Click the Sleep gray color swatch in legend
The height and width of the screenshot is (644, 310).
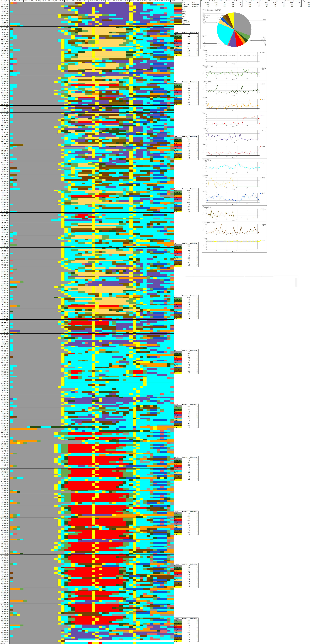[178, 3]
